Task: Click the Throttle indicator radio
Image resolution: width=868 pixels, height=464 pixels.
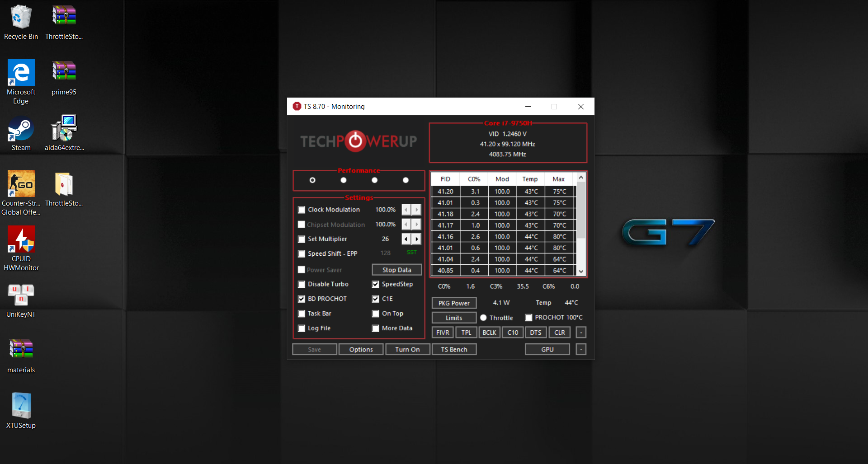Action: 483,318
